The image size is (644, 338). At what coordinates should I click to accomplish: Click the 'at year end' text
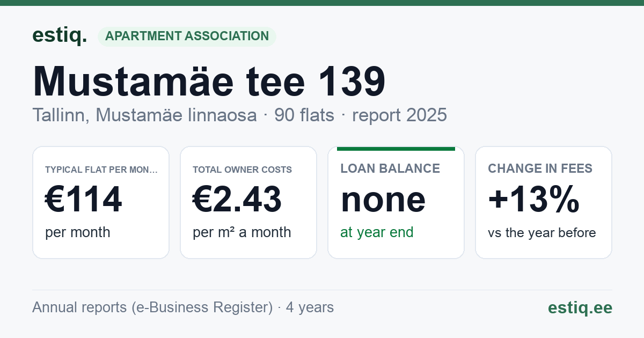377,232
